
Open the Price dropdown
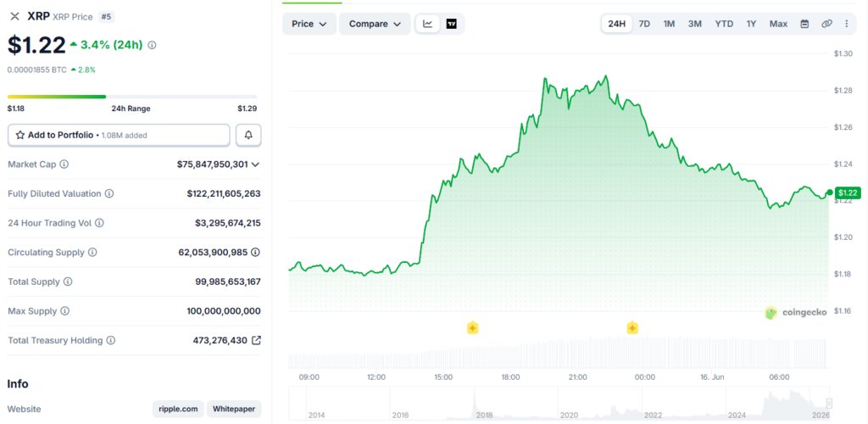click(x=309, y=24)
